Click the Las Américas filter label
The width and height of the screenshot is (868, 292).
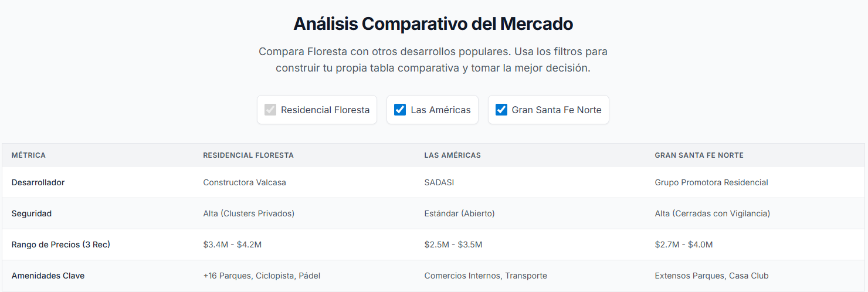click(x=440, y=110)
